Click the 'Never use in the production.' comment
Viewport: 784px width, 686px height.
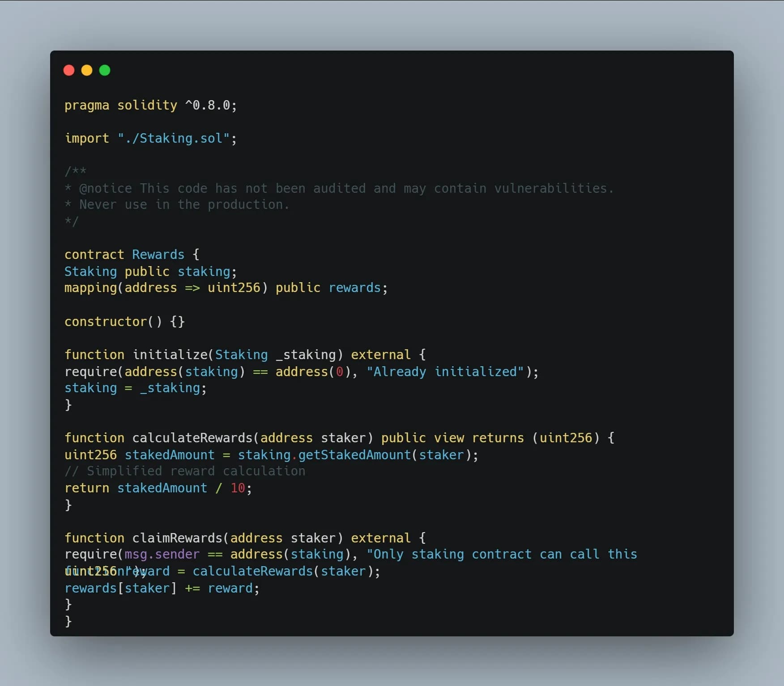tap(184, 205)
